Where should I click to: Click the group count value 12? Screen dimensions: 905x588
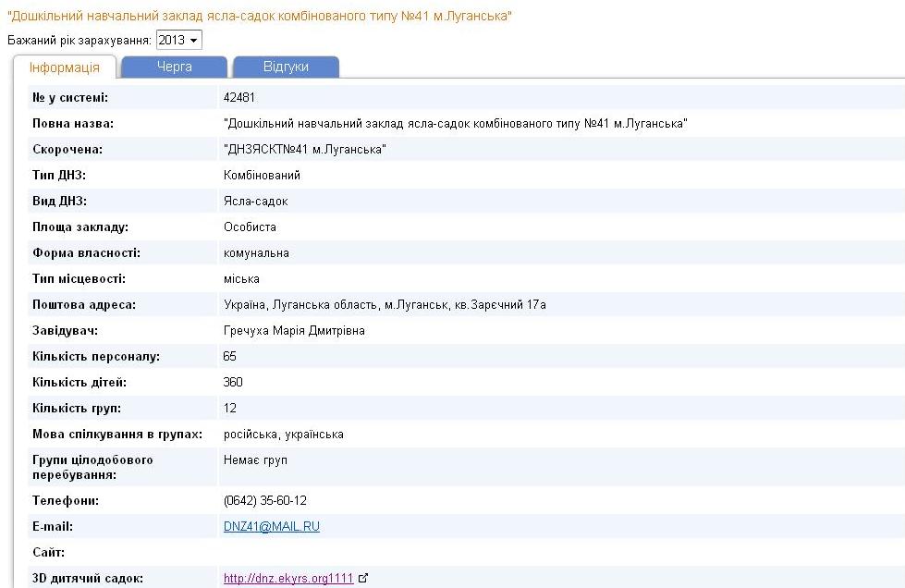click(230, 409)
